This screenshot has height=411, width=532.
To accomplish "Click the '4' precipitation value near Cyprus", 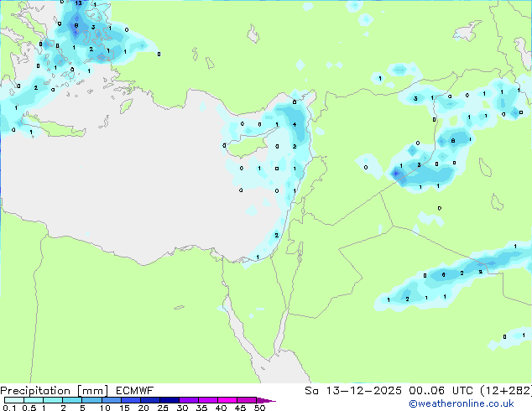I will tap(295, 124).
